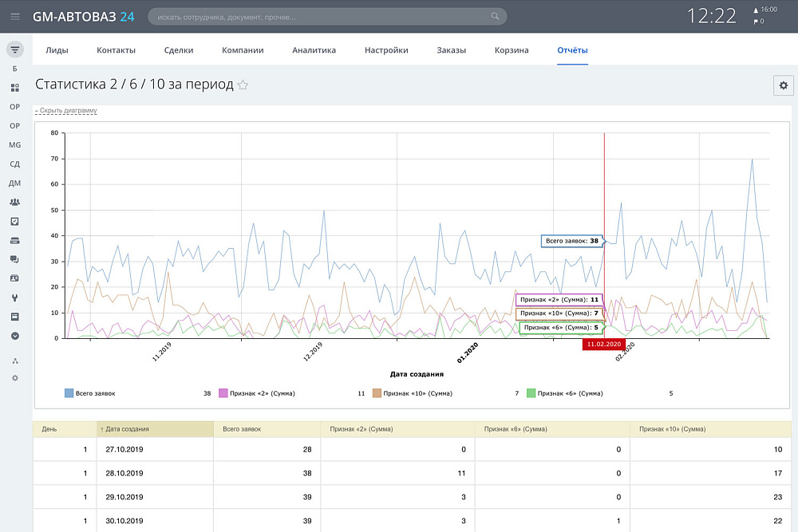
Task: Click the bold 01.2020 axis label
Action: tap(467, 353)
